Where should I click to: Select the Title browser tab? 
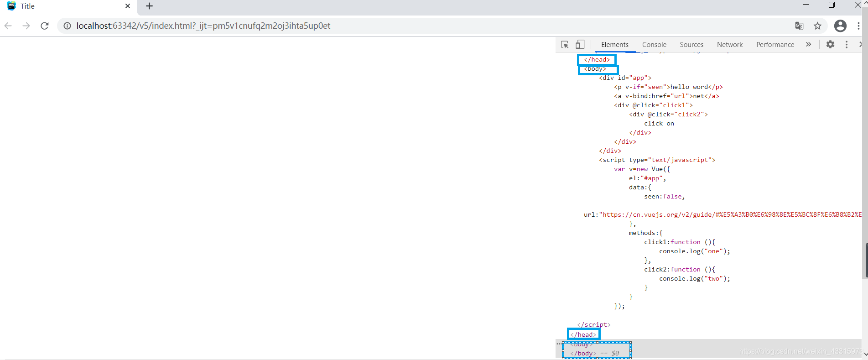[x=68, y=6]
